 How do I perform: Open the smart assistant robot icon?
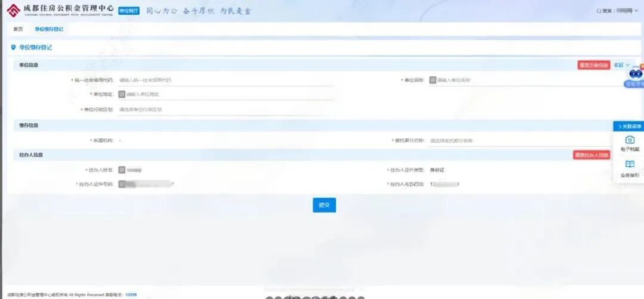[x=635, y=76]
